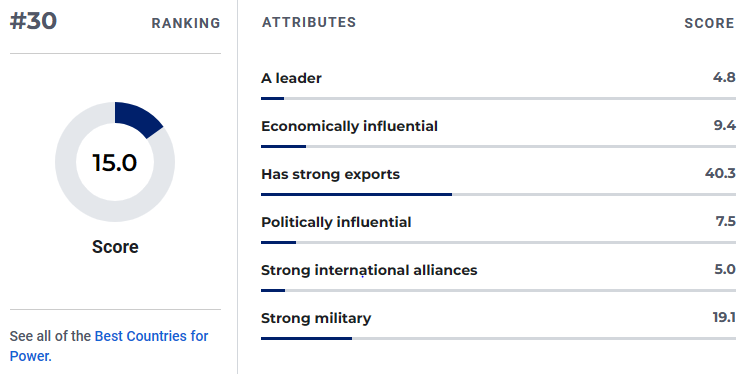Viewport: 753px width, 374px height.
Task: Click the Strong military progress bar
Action: pyautogui.click(x=498, y=338)
